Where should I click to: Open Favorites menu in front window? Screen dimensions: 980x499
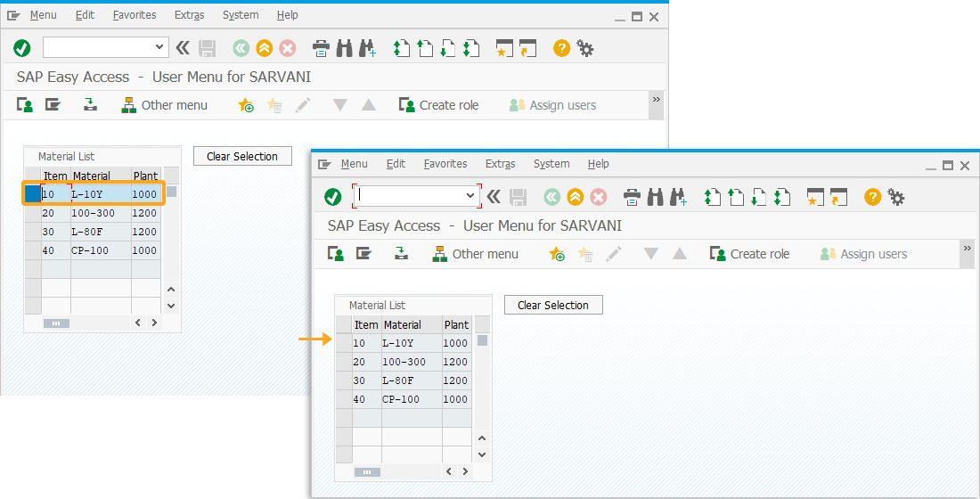pyautogui.click(x=445, y=164)
